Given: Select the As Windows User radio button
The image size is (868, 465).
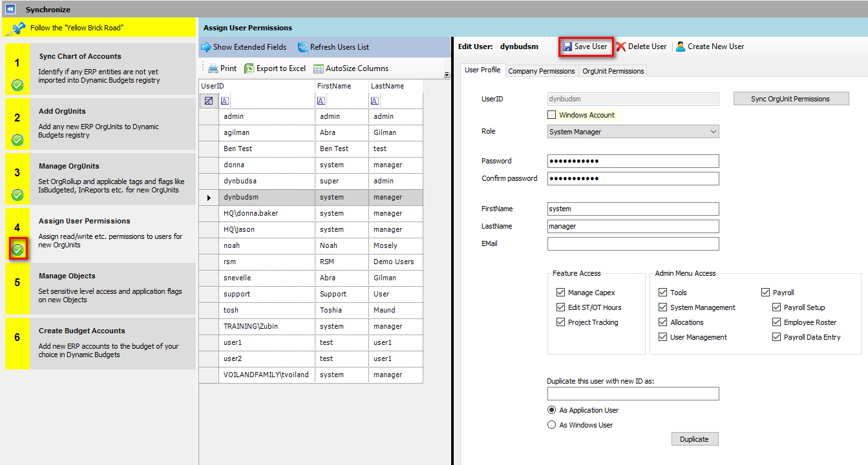Looking at the screenshot, I should pos(551,425).
